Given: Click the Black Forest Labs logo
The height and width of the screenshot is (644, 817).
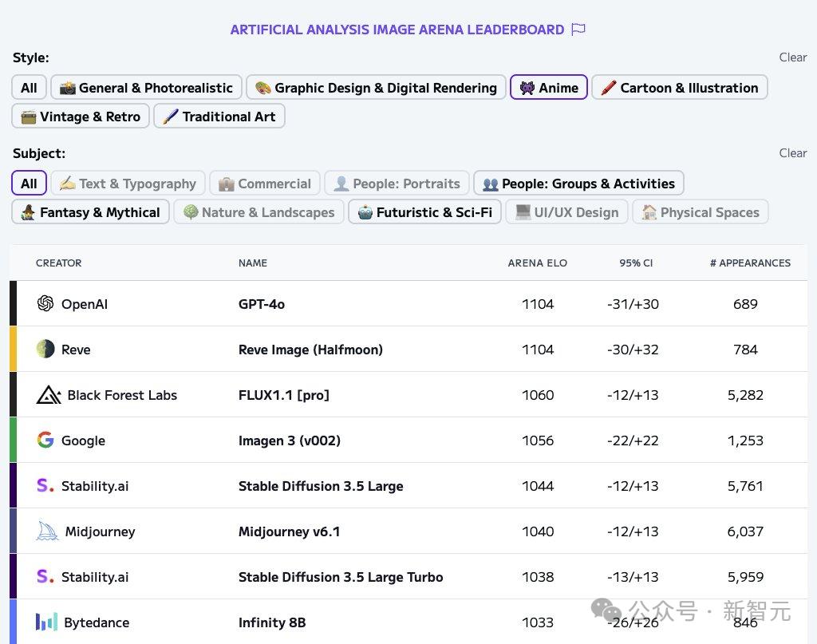Looking at the screenshot, I should [49, 395].
